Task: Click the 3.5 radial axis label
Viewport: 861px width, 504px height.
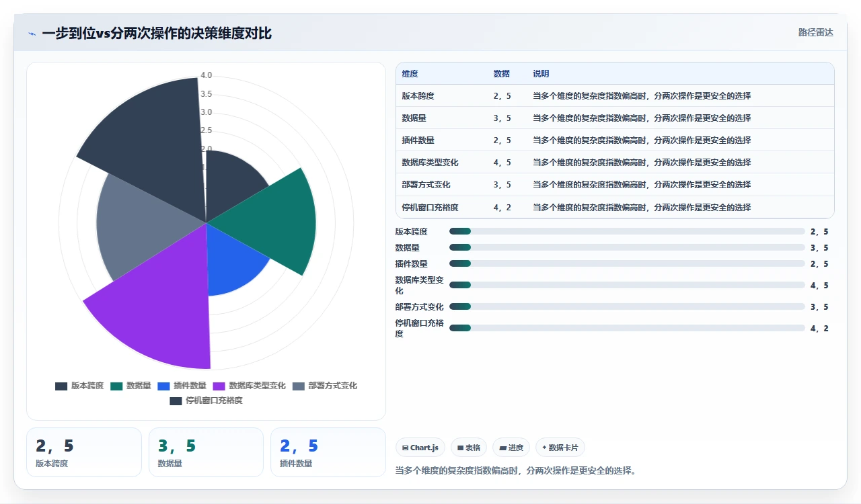Action: [207, 94]
